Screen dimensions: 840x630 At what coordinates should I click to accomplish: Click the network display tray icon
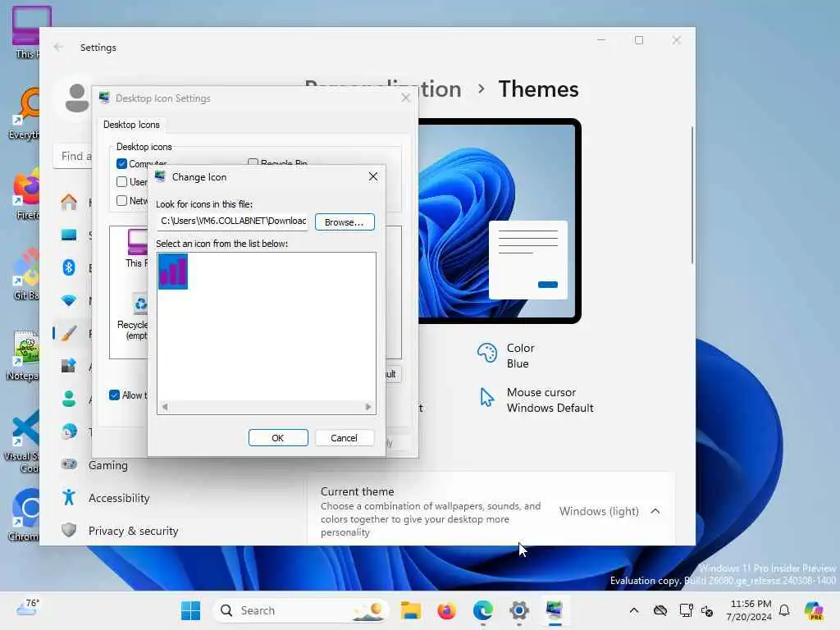coord(686,610)
